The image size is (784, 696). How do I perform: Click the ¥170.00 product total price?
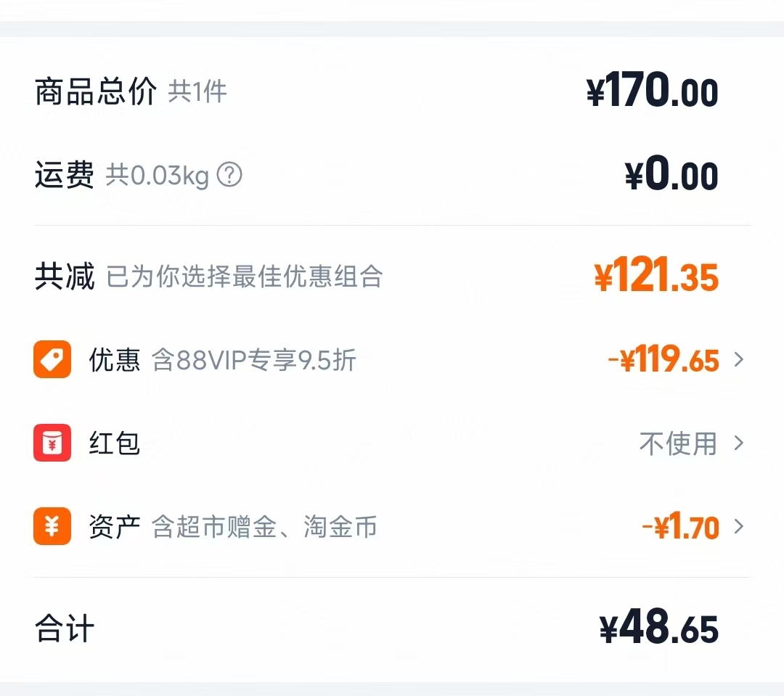(652, 90)
